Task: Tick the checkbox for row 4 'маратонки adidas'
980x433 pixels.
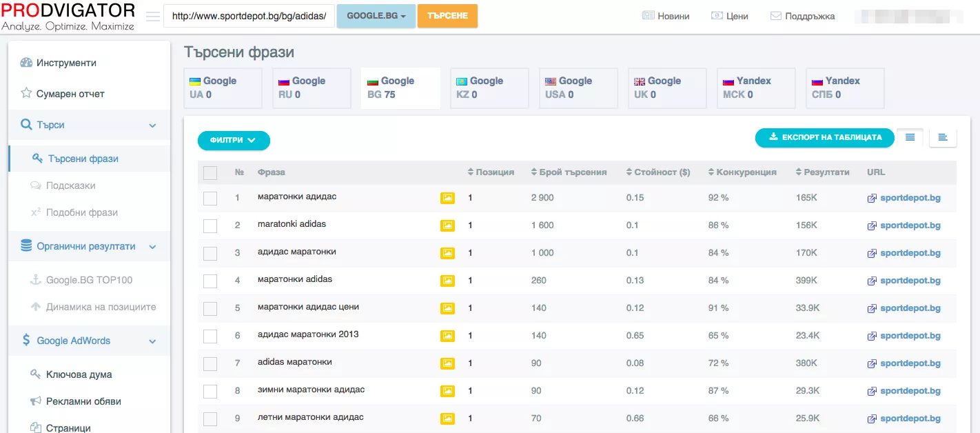Action: click(x=210, y=281)
